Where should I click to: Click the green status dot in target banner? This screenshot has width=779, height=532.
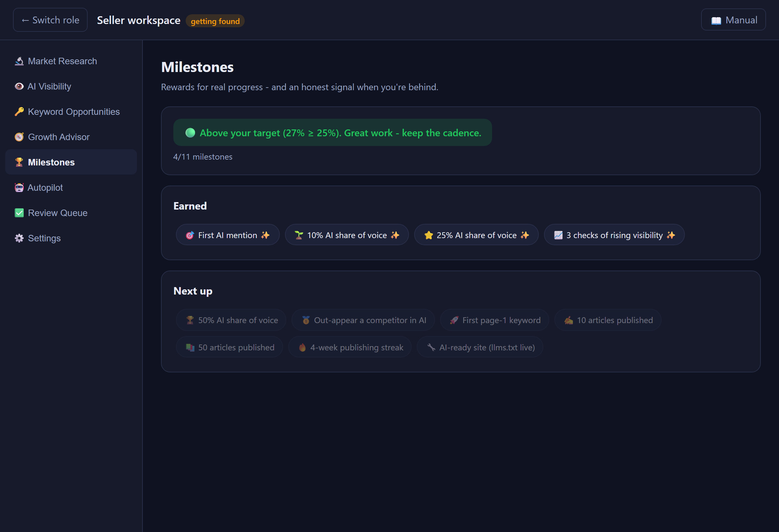(x=190, y=133)
